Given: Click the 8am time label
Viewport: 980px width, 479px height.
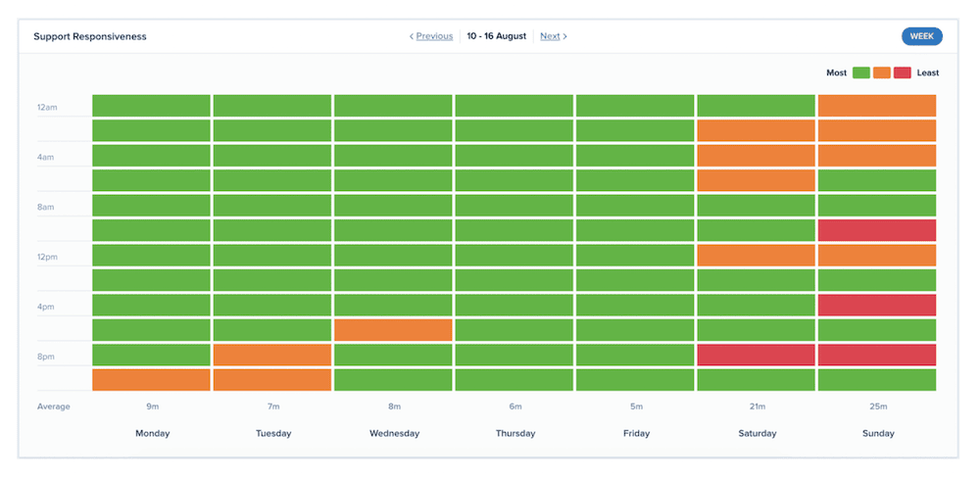Looking at the screenshot, I should point(45,208).
